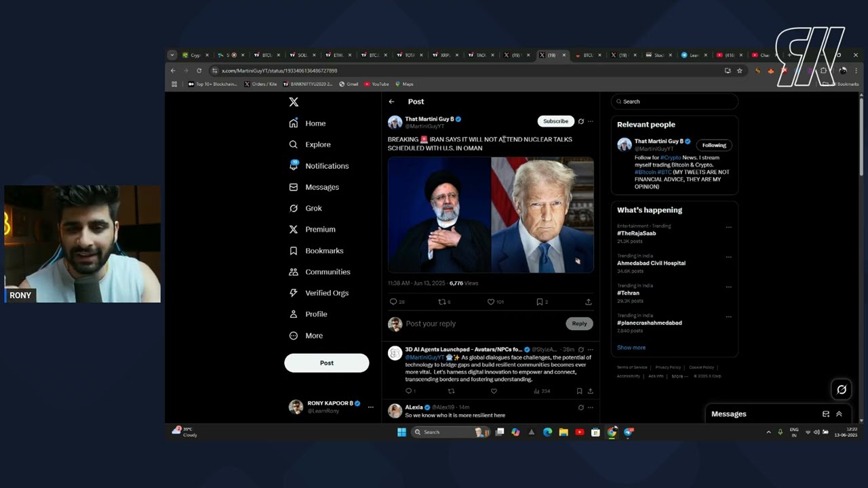This screenshot has height=488, width=868.
Task: Like the Iran nuclear talks post
Action: pos(491,302)
